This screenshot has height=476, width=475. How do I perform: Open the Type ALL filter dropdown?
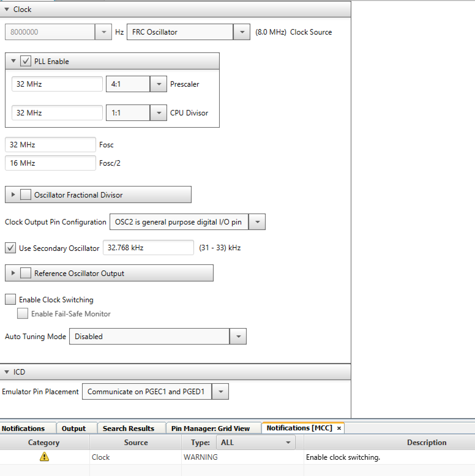point(256,442)
